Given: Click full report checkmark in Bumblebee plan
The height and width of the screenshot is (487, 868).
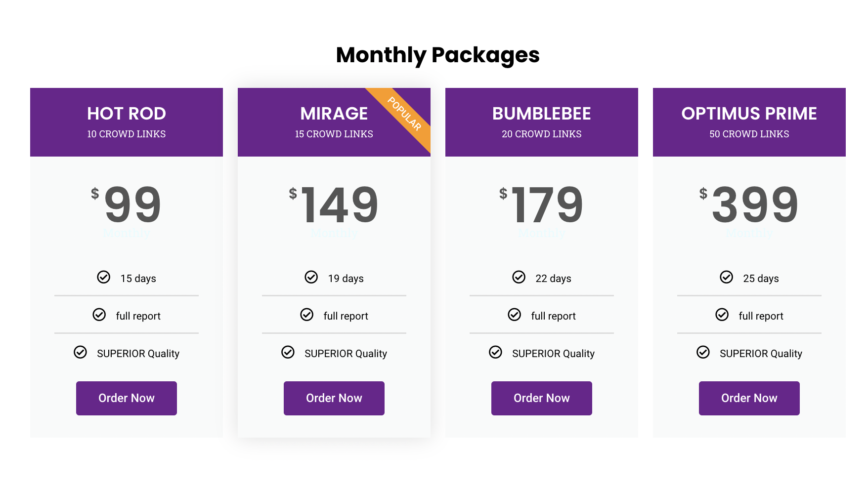Looking at the screenshot, I should (514, 315).
